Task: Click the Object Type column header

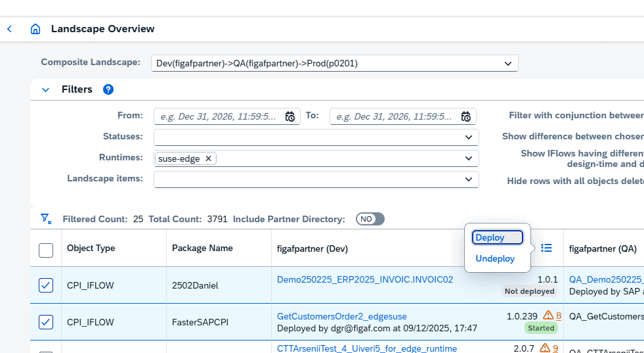Action: [x=91, y=248]
